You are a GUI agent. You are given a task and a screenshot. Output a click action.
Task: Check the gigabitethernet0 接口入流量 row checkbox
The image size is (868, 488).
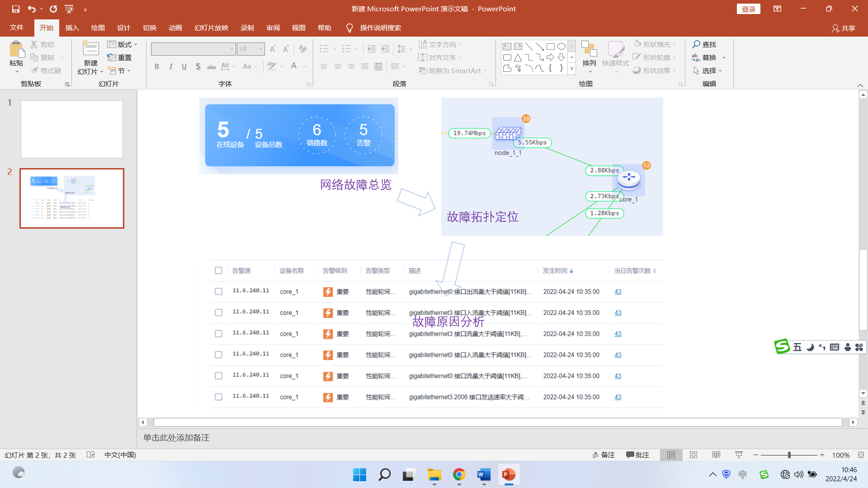pos(218,355)
